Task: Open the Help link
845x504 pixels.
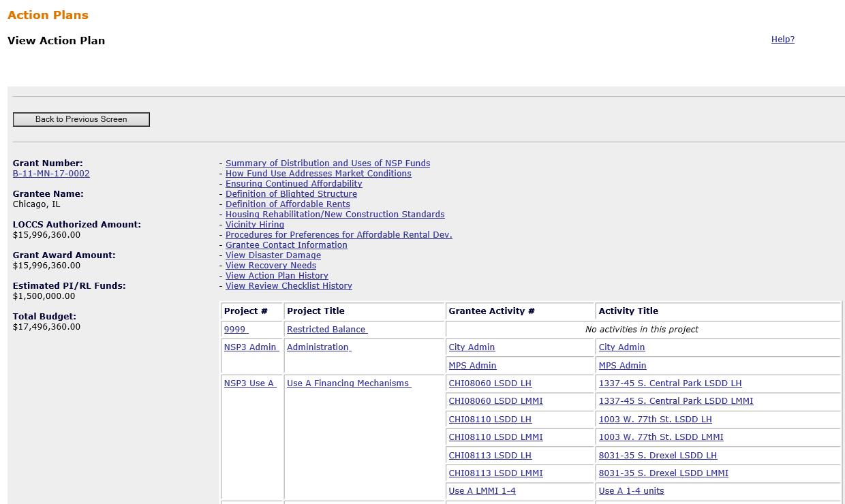Action: 782,39
